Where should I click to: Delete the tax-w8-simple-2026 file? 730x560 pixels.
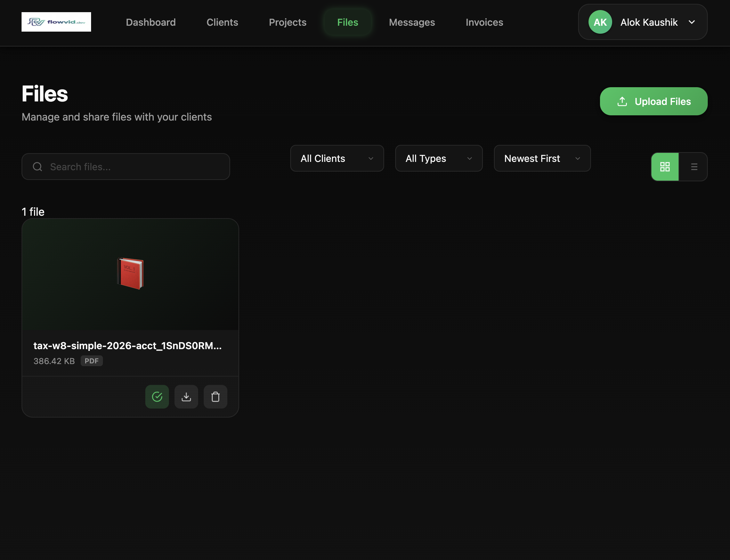215,396
